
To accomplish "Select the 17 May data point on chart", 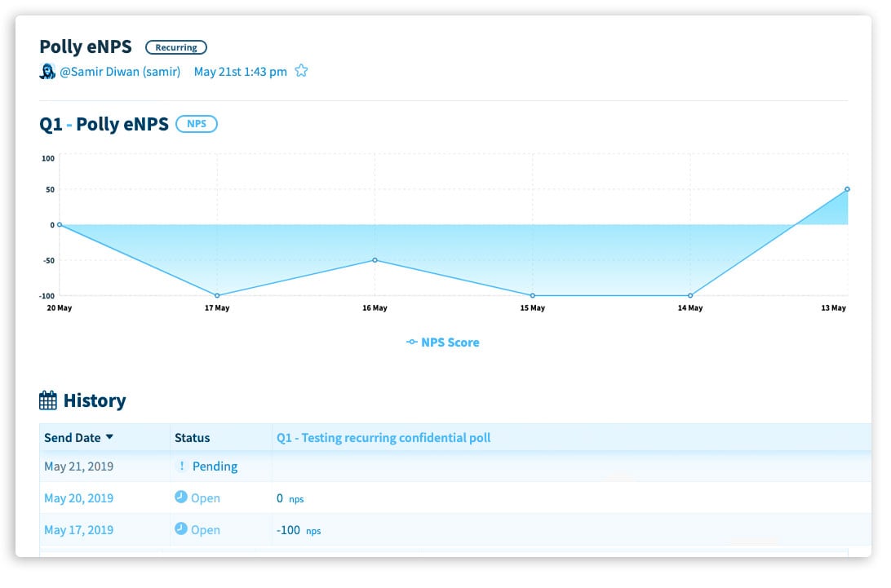I will click(x=217, y=295).
